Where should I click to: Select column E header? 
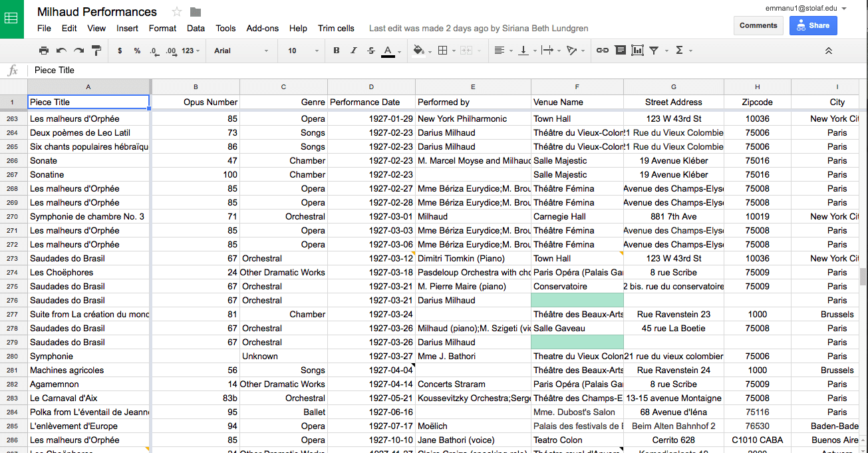pos(473,87)
